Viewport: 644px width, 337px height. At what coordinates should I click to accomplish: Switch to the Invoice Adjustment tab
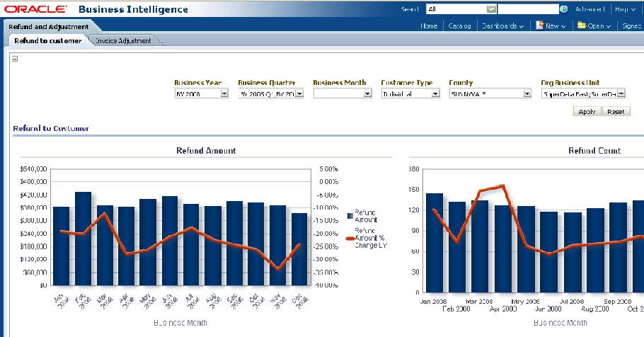pos(123,40)
